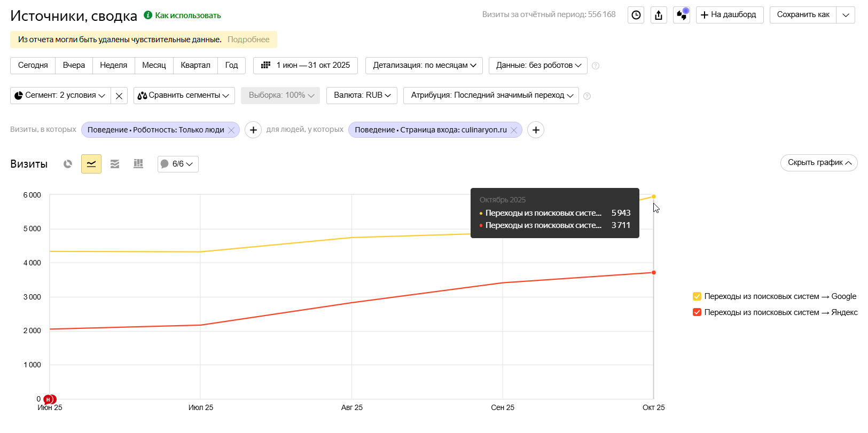Screen dimensions: 868x433
Task: Uncheck the Яндекс search traffic checkbox
Action: pos(697,312)
